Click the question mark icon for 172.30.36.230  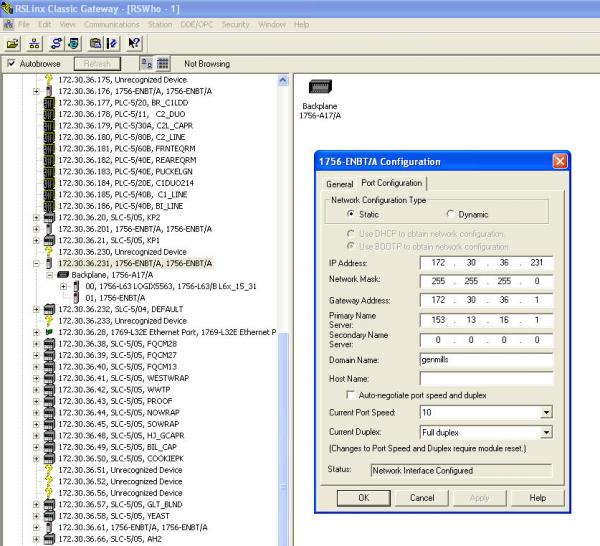tap(49, 252)
